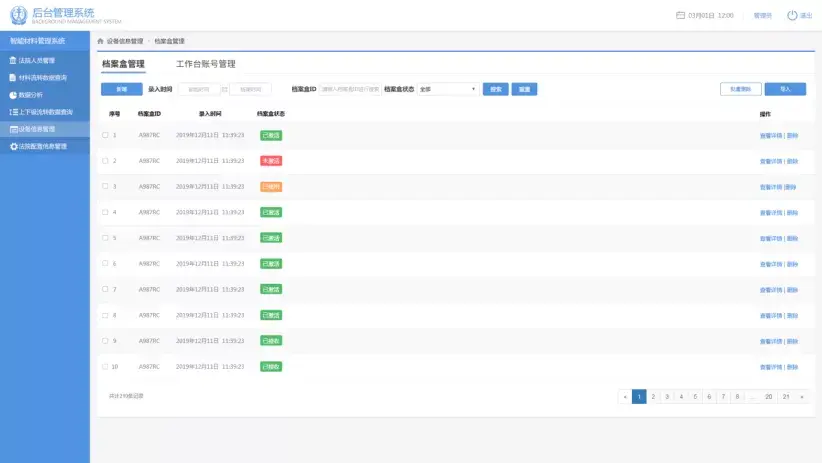Tick the checkbox for row 10
Viewport: 822px width, 463px height.
[105, 367]
